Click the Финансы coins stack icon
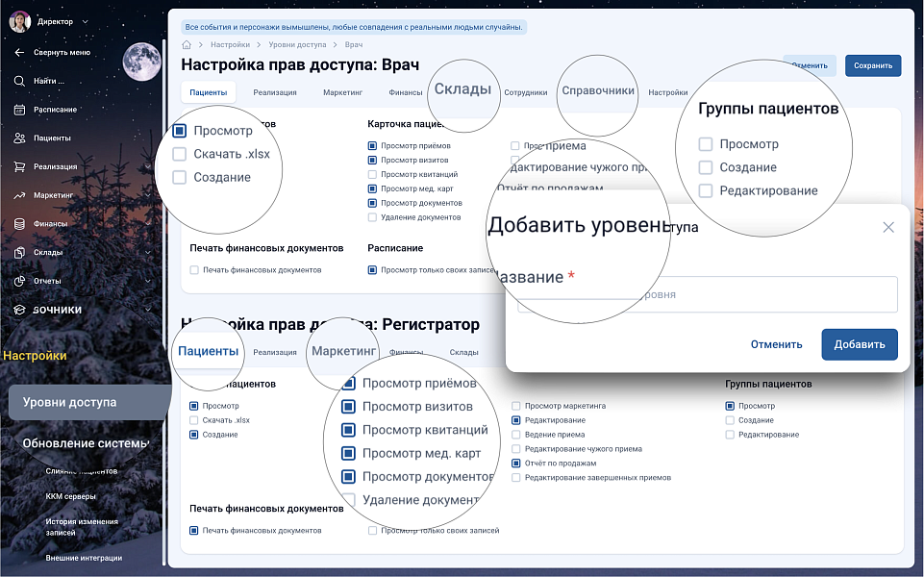The image size is (924, 577). click(x=19, y=224)
